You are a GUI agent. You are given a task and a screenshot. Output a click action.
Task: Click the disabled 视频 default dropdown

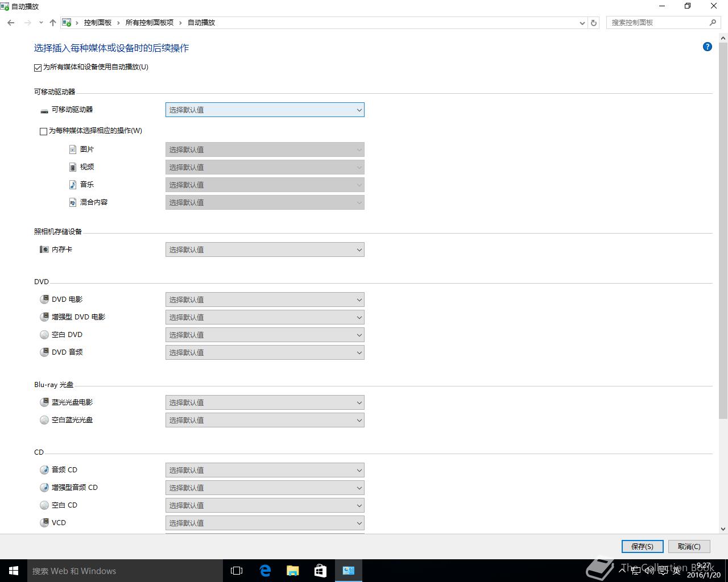[265, 167]
